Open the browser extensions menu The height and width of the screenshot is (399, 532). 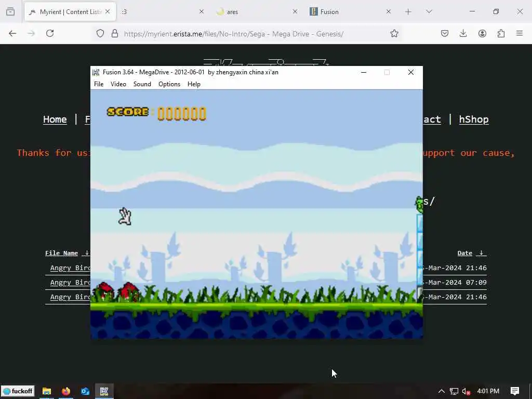click(x=501, y=33)
